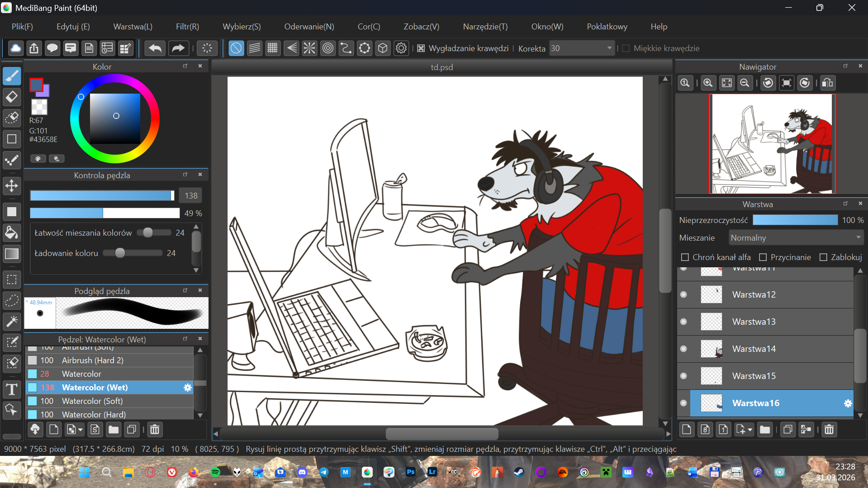Viewport: 868px width, 488px height.
Task: Toggle the Przycinanie checkbox
Action: (763, 257)
